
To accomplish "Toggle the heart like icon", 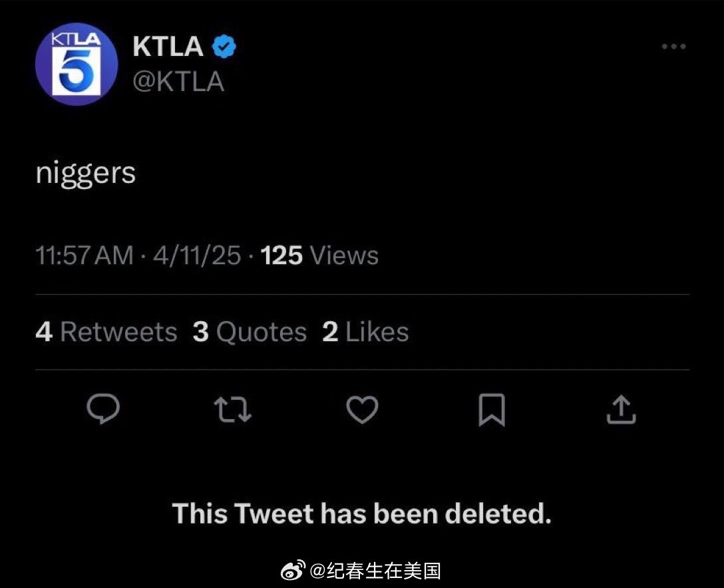I will pos(363,410).
